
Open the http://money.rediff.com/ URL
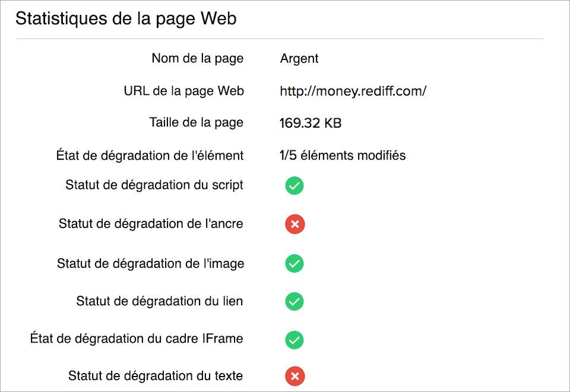point(353,91)
